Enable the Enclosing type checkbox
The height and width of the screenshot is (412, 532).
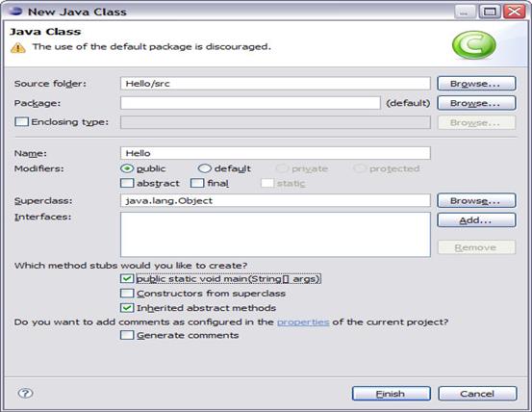point(21,122)
